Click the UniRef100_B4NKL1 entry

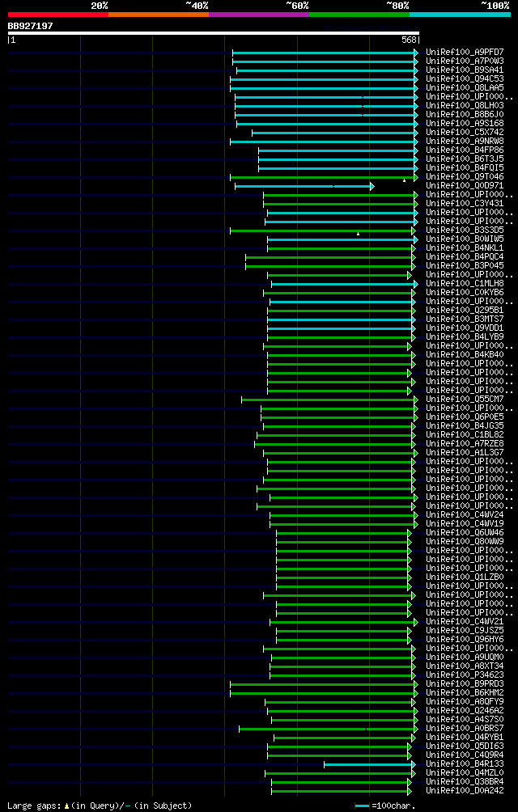[x=465, y=248]
